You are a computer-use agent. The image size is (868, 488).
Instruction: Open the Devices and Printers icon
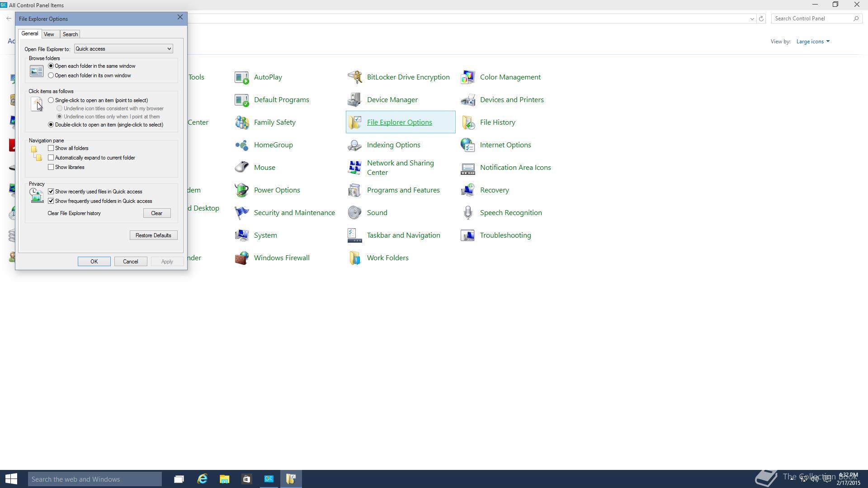click(x=468, y=100)
